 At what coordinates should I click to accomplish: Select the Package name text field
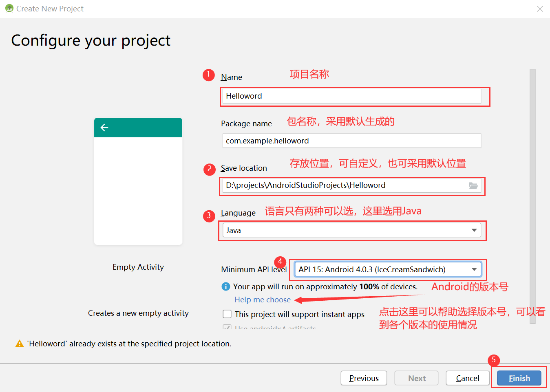click(351, 141)
